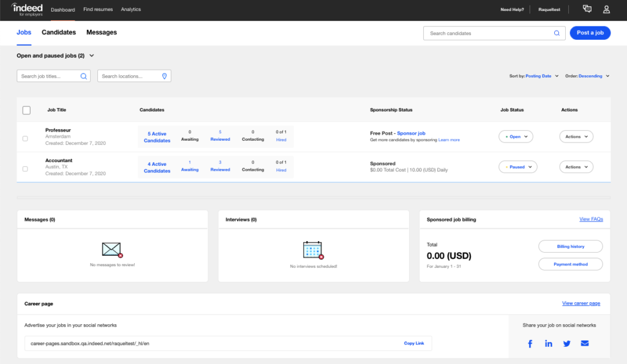
Task: Open the account profile icon
Action: point(606,9)
